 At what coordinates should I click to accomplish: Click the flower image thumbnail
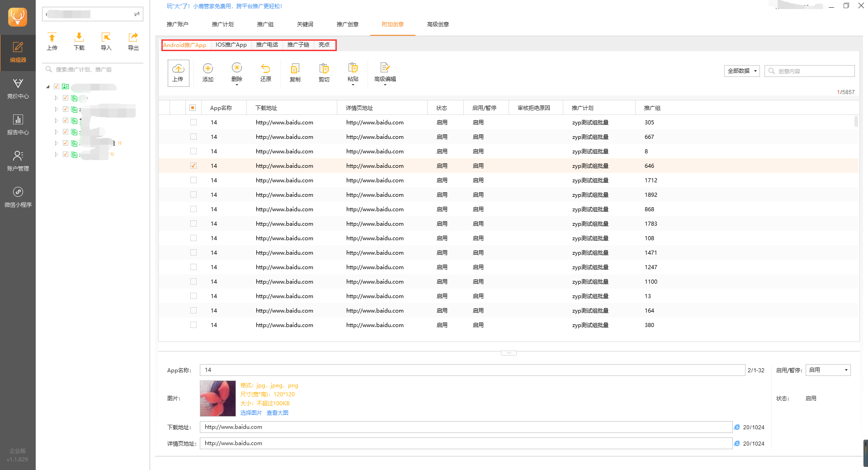[x=218, y=399]
